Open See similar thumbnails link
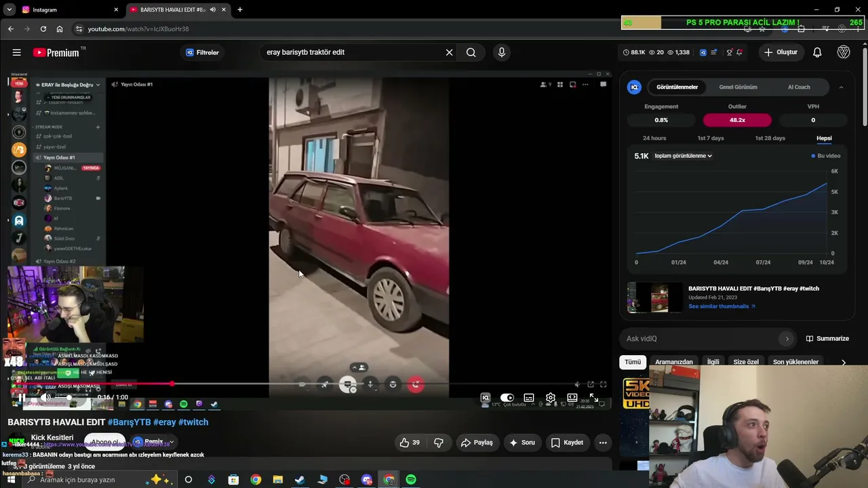The image size is (868, 488). 722,306
